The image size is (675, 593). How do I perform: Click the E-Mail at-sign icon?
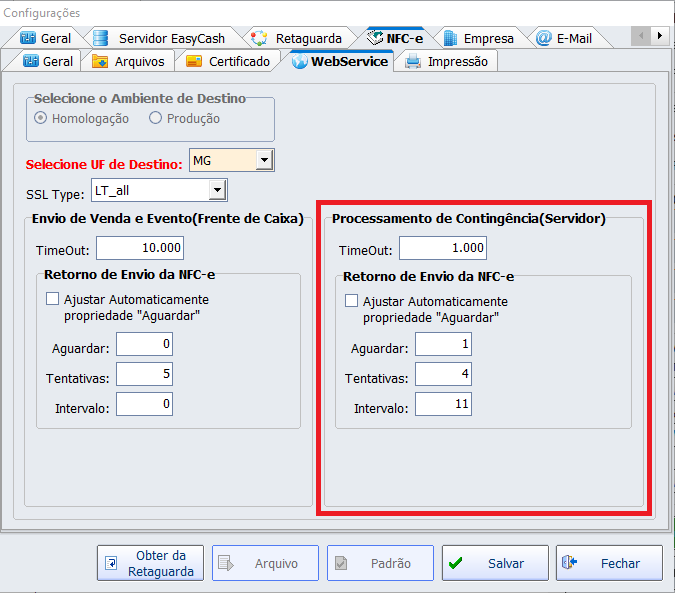click(x=543, y=38)
